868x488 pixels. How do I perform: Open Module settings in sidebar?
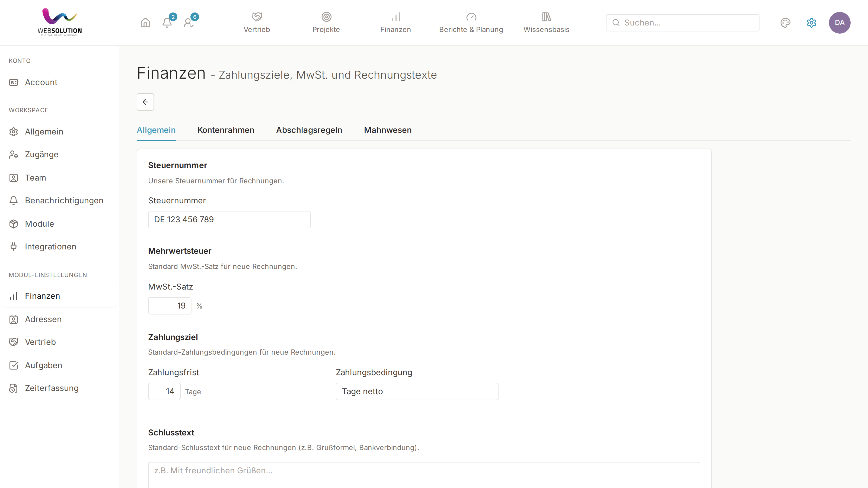(x=59, y=224)
